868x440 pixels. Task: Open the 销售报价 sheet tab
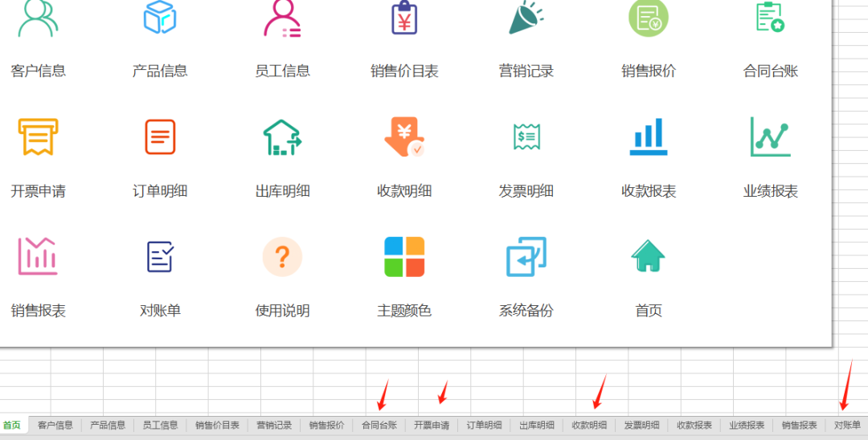326,425
